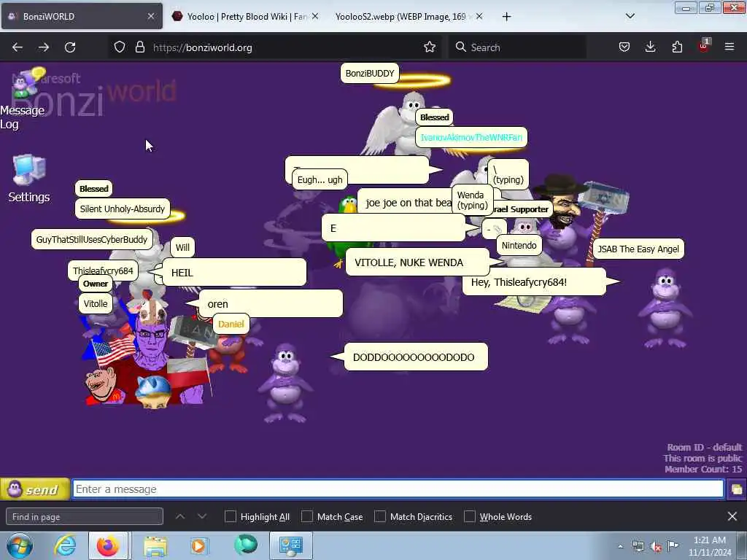Close the BonziWORLD tab

point(150,16)
